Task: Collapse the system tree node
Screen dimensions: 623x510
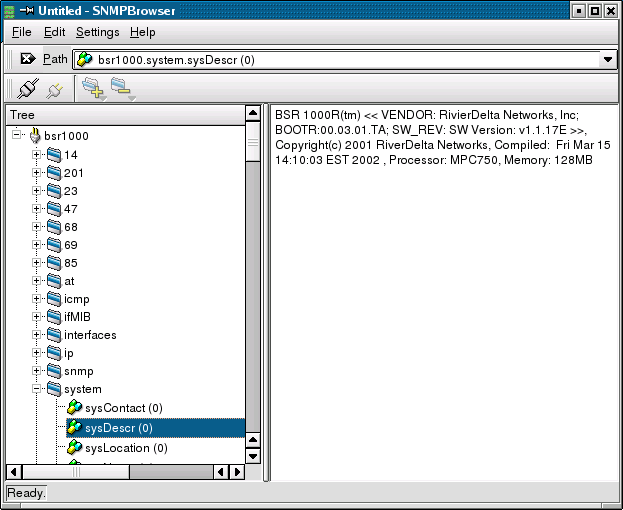Action: (36, 389)
